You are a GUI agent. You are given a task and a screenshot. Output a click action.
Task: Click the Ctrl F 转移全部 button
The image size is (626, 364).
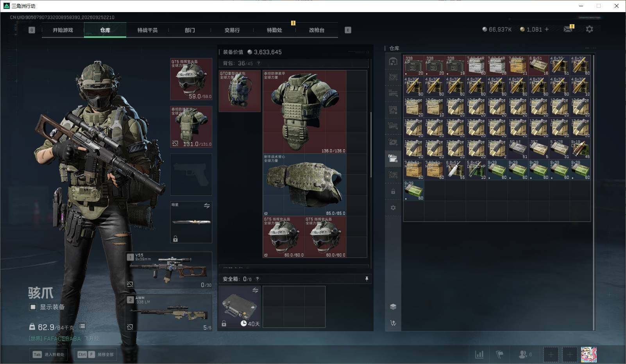coord(95,355)
